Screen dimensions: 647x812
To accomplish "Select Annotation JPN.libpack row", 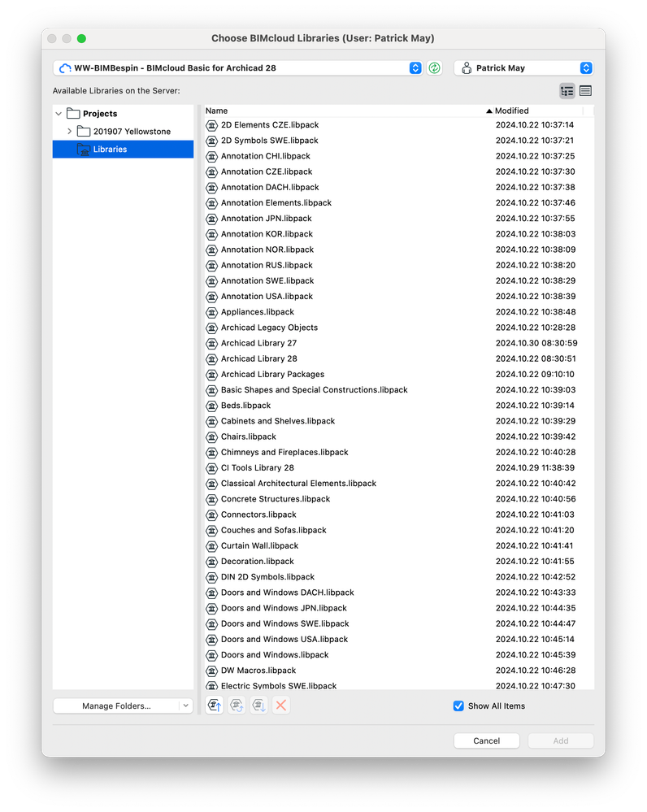I will tap(399, 219).
